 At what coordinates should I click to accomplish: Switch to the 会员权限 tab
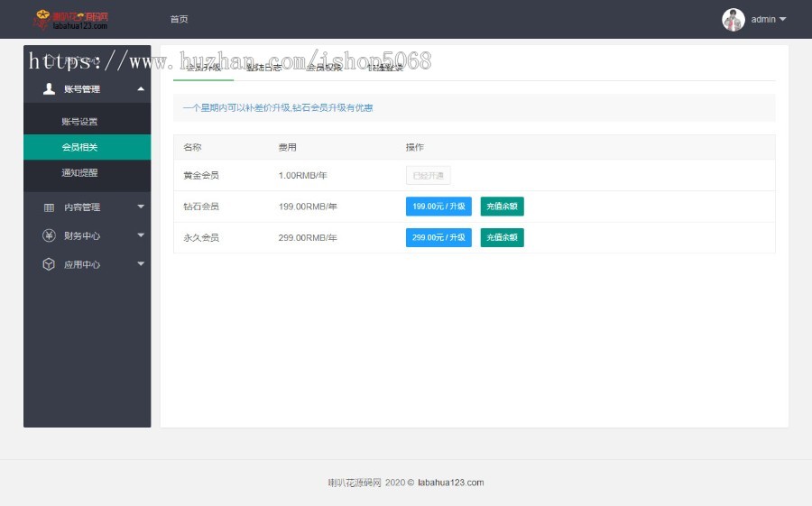point(324,68)
